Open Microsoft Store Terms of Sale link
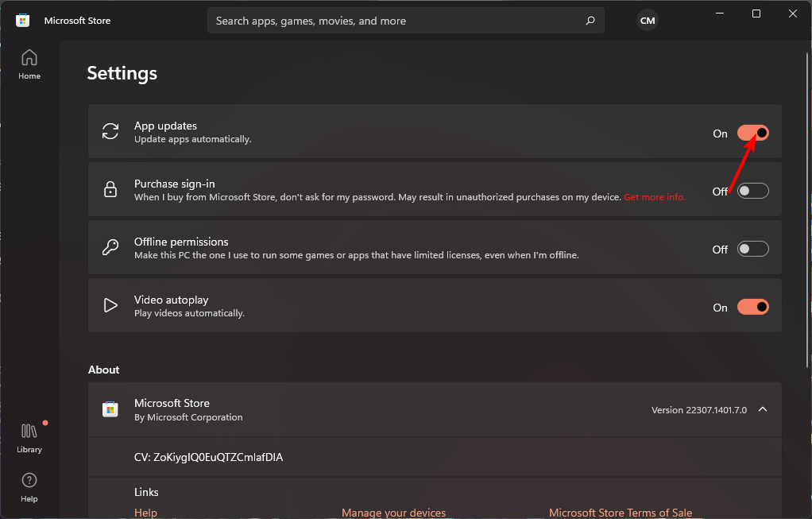Image resolution: width=812 pixels, height=519 pixels. pos(620,513)
